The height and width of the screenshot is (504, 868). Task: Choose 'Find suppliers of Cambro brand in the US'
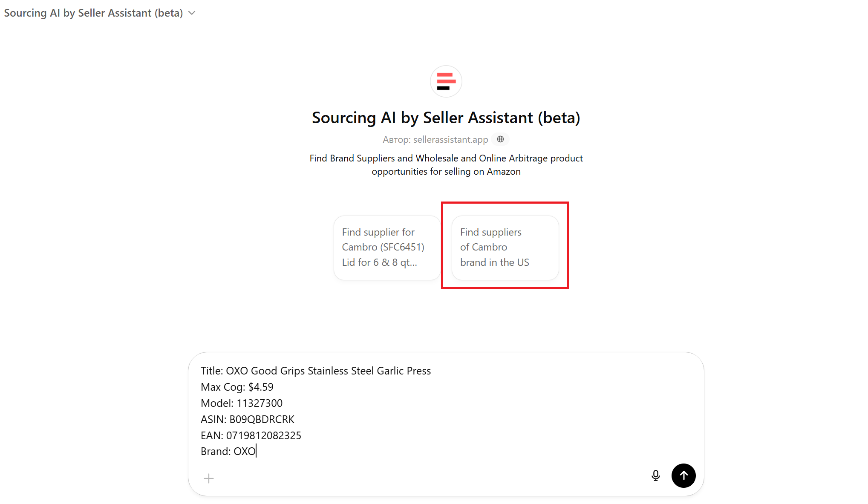coord(505,248)
